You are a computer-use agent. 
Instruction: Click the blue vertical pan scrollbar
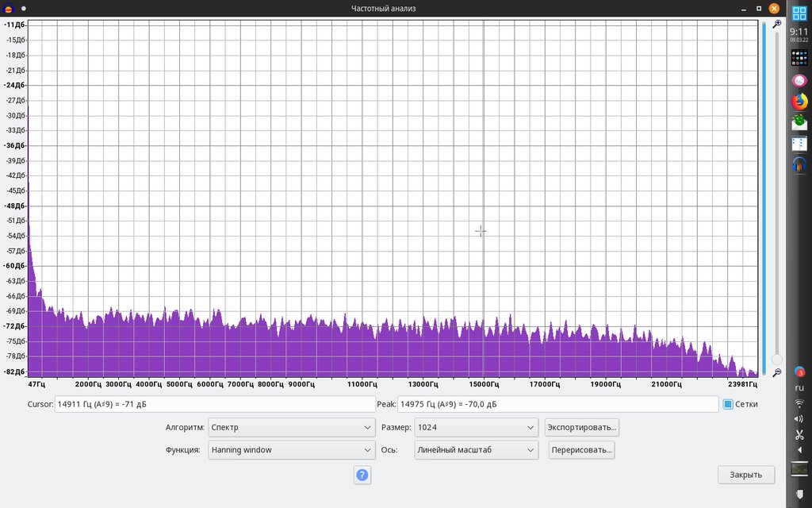[764, 198]
